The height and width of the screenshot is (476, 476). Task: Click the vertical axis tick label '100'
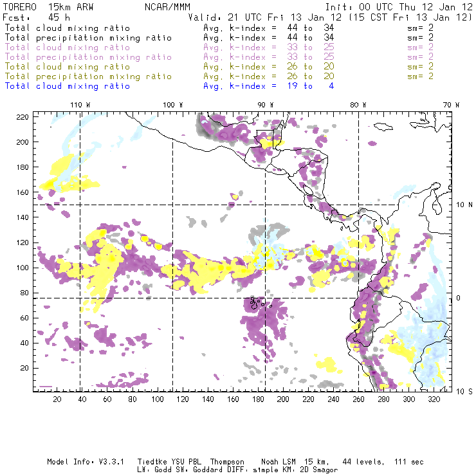click(x=23, y=268)
